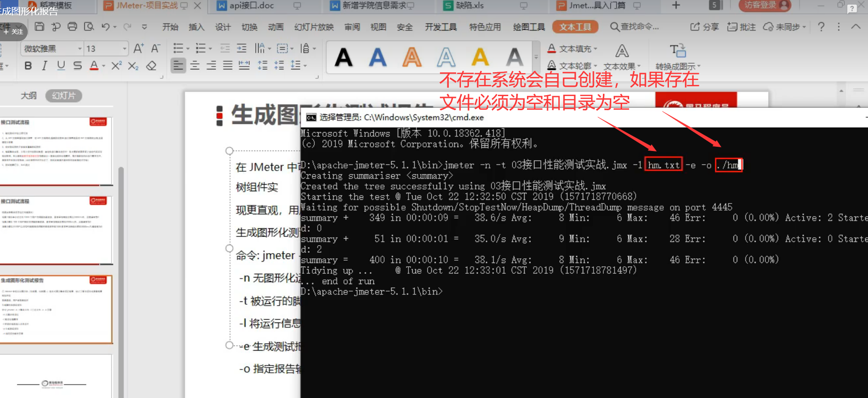Apply distributed alignment to the text
This screenshot has height=398, width=868.
pyautogui.click(x=244, y=66)
